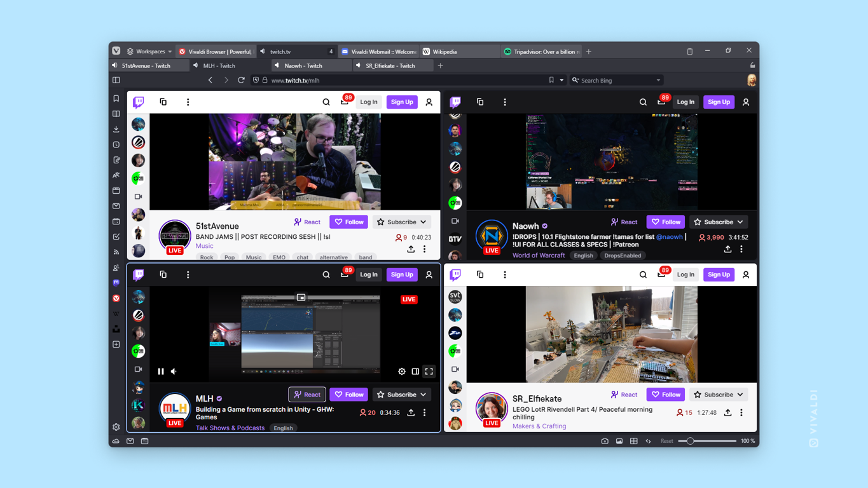Viewport: 868px width, 488px height.
Task: Click Log In in the 51stAvenue tile
Action: (x=369, y=102)
